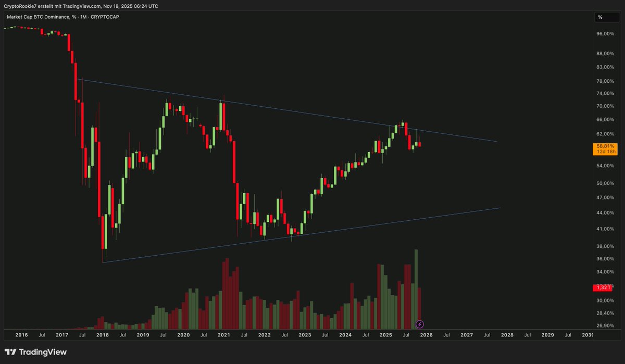Click the Jul label between 2029 and 2030
Image resolution: width=625 pixels, height=364 pixels.
click(x=568, y=336)
